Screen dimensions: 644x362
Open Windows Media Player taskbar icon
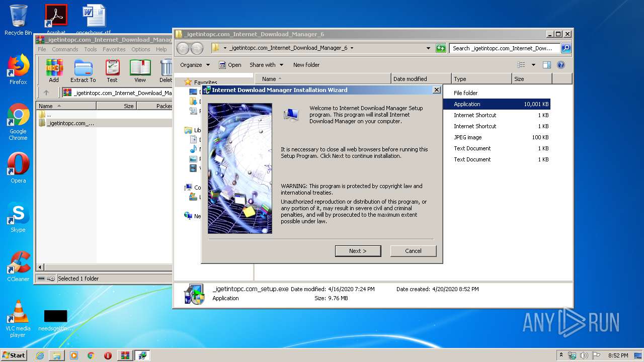[x=74, y=355]
